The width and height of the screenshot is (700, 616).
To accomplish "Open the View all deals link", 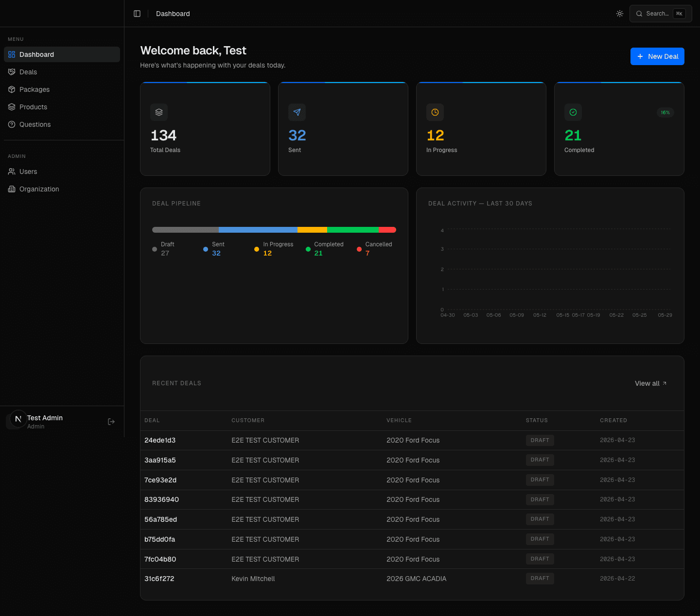I will point(651,383).
